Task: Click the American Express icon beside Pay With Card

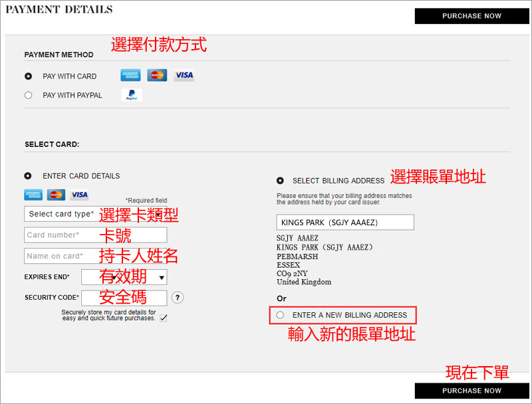Action: pyautogui.click(x=130, y=75)
